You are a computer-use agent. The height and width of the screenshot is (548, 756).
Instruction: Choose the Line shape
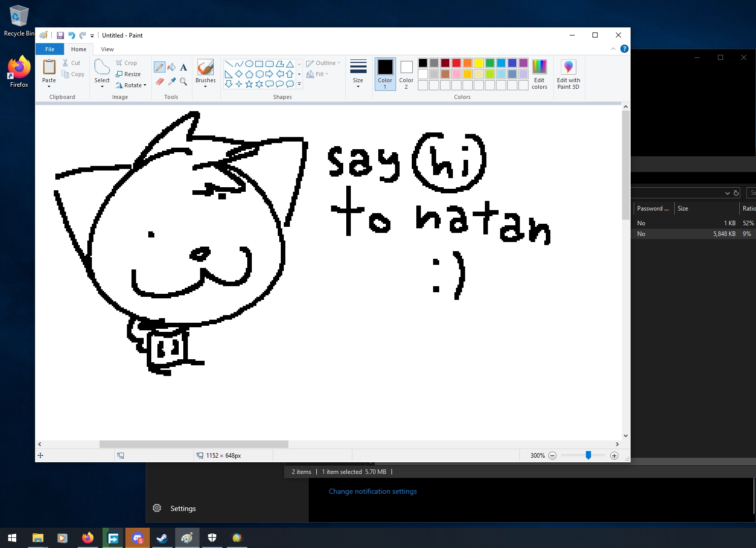[229, 64]
